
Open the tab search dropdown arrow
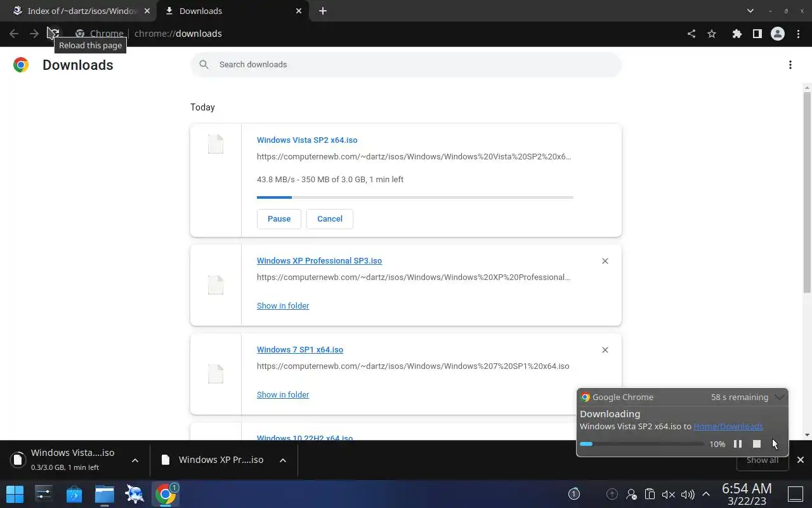pos(750,11)
